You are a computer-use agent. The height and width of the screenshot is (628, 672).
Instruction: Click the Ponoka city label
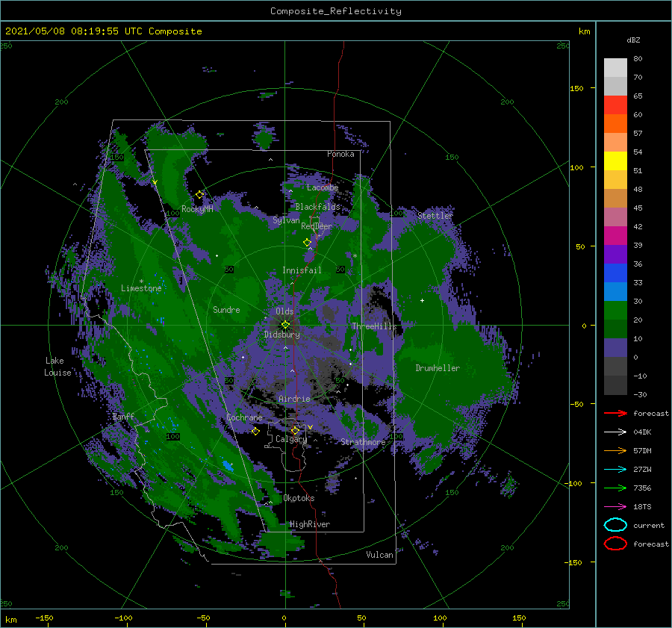pos(340,154)
